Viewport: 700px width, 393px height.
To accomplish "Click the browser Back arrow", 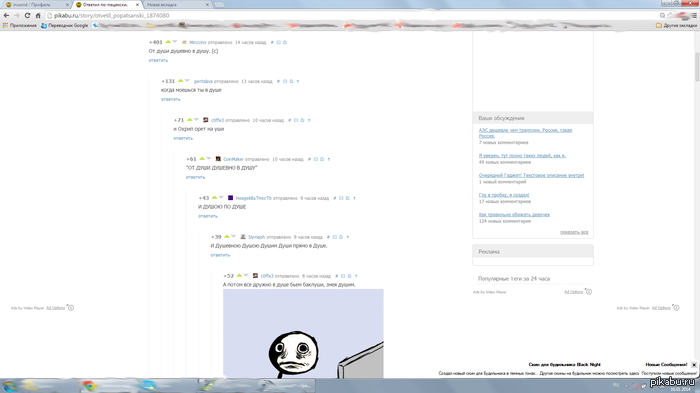I will point(6,15).
